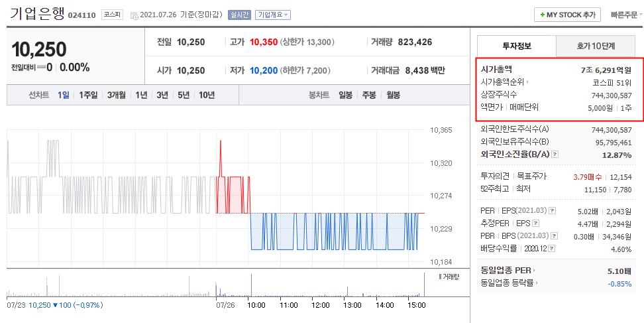Select the 5년 line chart period
The width and height of the screenshot is (644, 323).
184,95
